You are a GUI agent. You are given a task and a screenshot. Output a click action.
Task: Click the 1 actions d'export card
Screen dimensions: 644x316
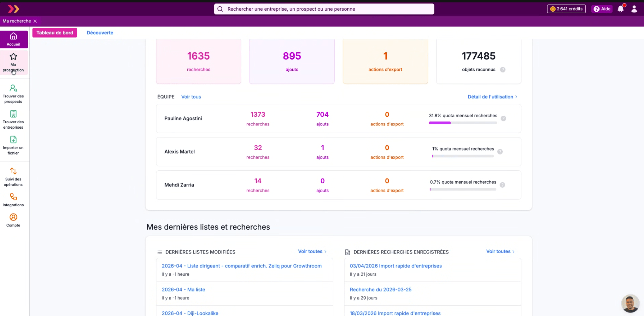click(x=385, y=61)
